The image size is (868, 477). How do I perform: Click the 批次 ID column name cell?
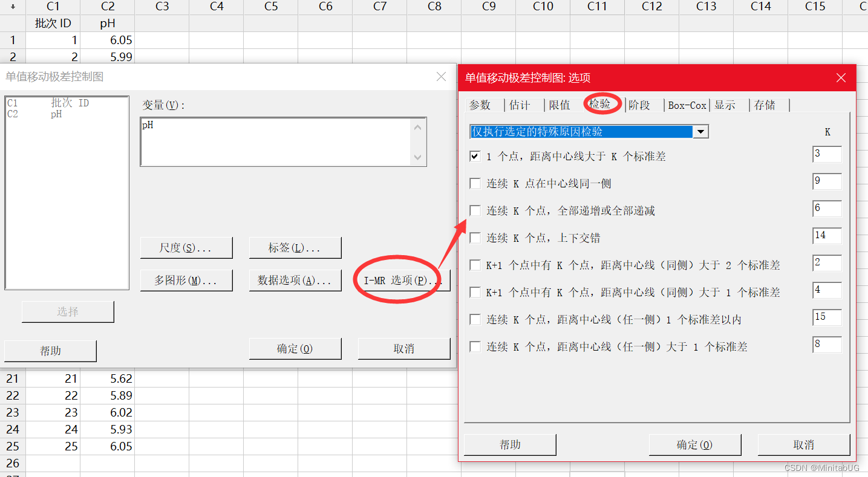[x=53, y=24]
